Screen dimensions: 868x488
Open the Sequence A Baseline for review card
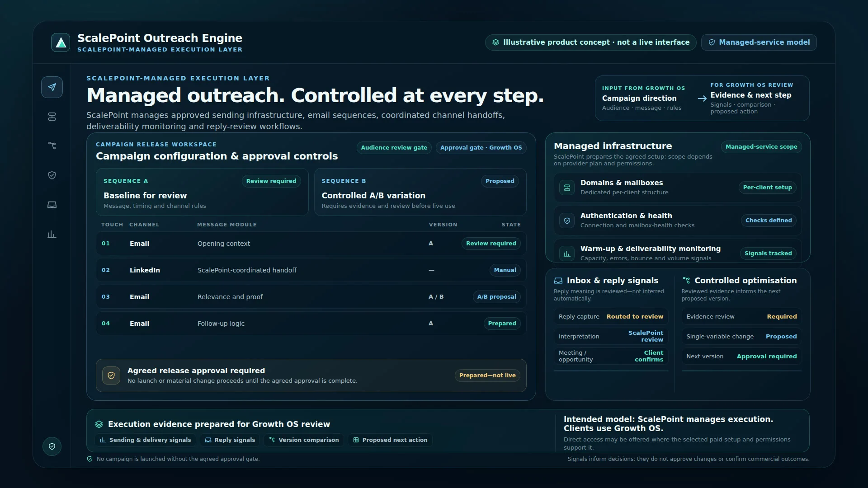(202, 192)
